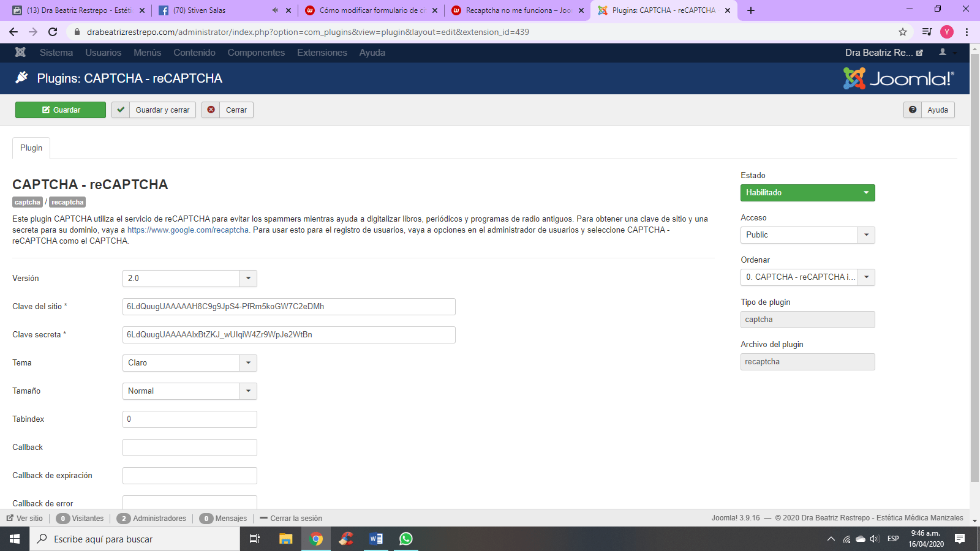980x551 pixels.
Task: Click the Clave secreta input field
Action: pyautogui.click(x=289, y=335)
